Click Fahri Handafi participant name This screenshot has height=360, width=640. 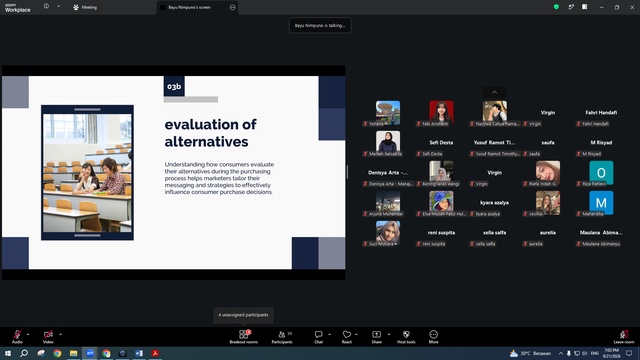point(601,113)
